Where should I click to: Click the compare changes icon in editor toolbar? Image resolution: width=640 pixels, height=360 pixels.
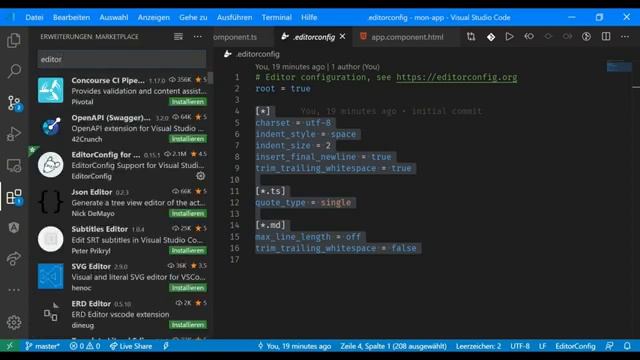pyautogui.click(x=471, y=36)
